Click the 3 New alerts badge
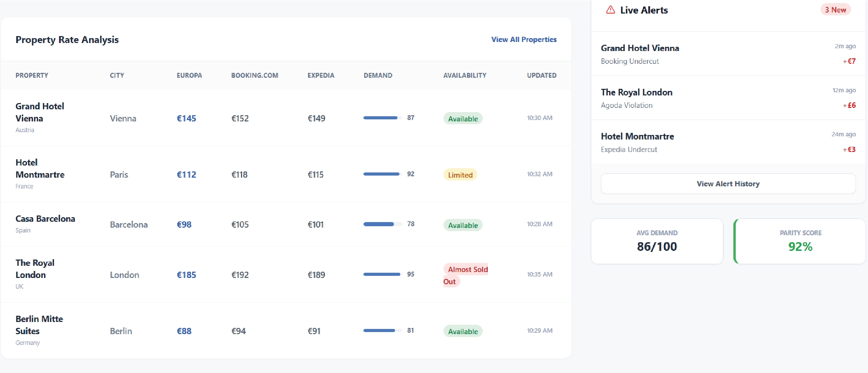 tap(835, 10)
